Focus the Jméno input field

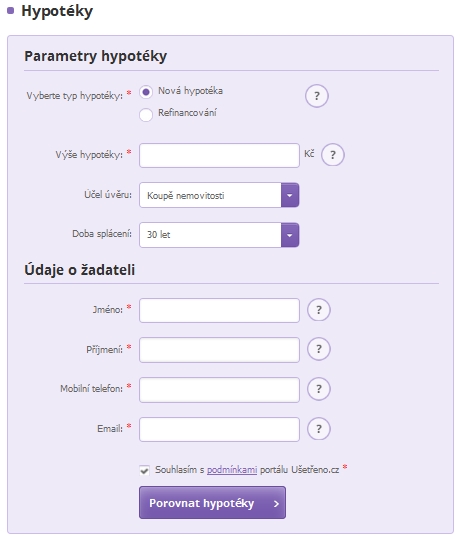tap(219, 310)
